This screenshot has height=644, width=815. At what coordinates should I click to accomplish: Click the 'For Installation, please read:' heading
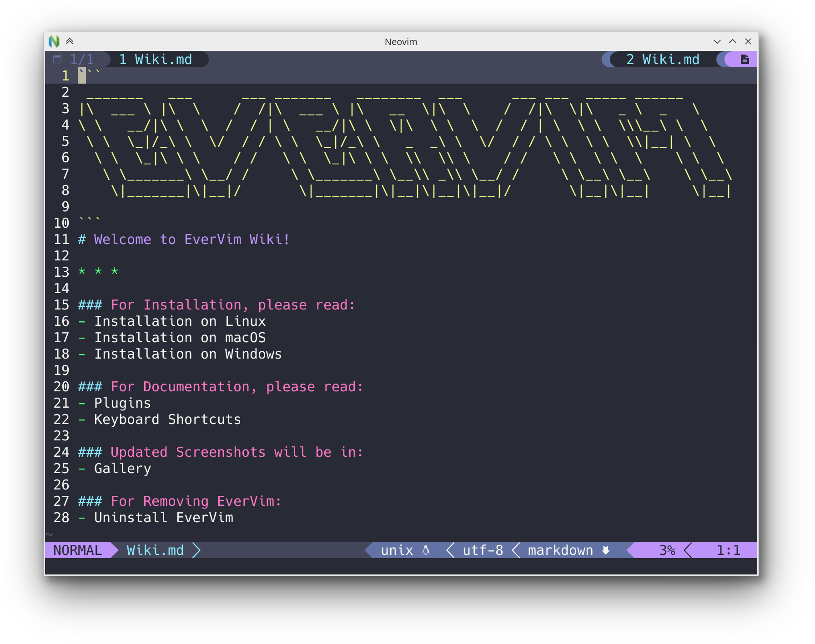(x=232, y=305)
